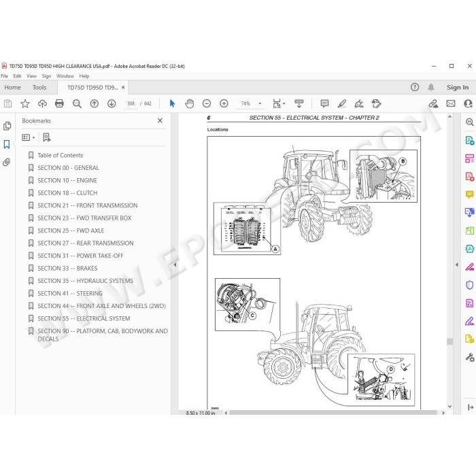Upload file to cloud icon
The height and width of the screenshot is (476, 476).
42,104
